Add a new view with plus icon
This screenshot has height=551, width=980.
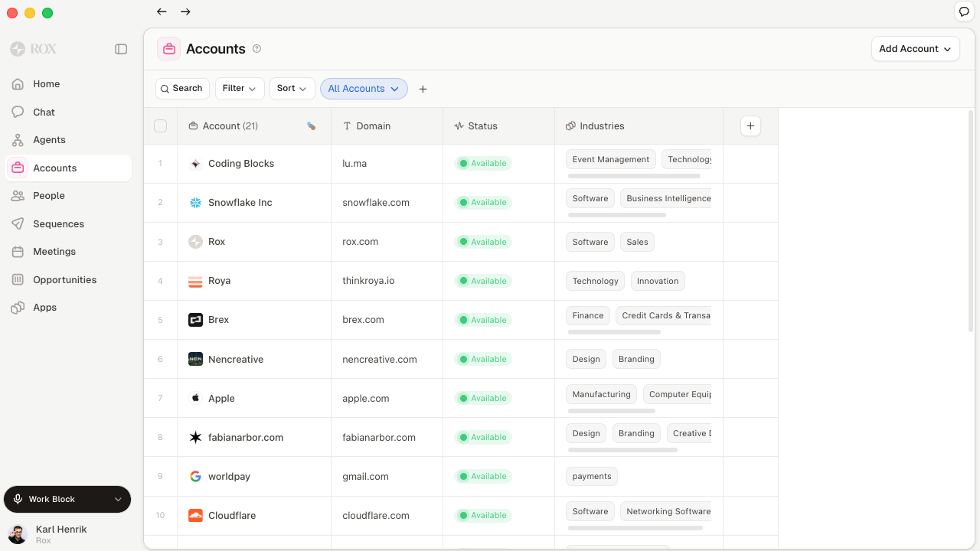tap(423, 89)
